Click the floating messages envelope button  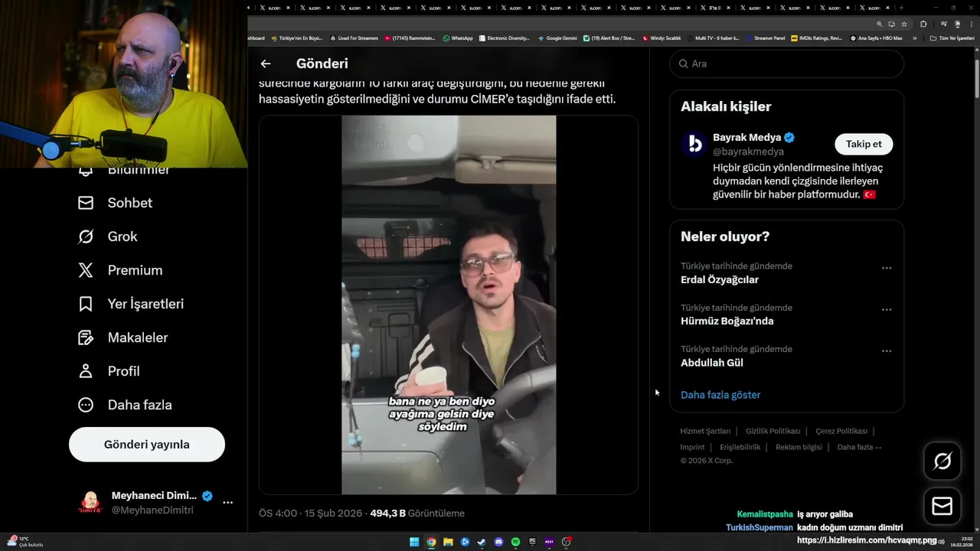click(942, 507)
